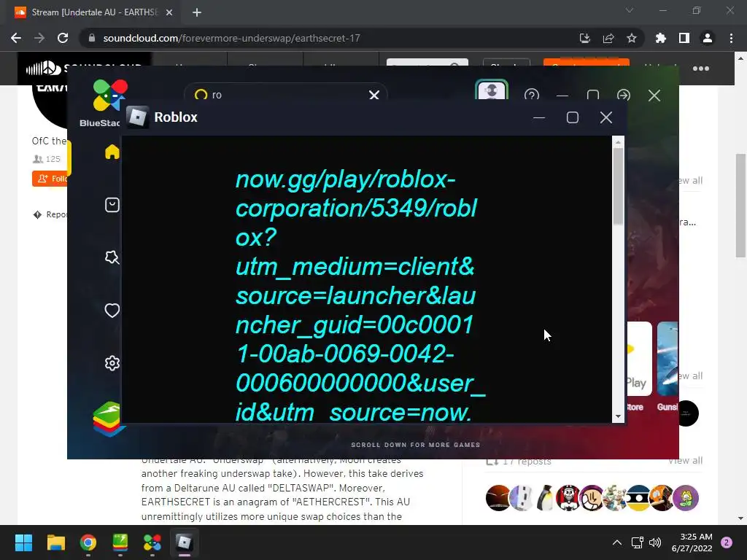Open File Explorer from the taskbar
747x560 pixels.
[x=55, y=542]
